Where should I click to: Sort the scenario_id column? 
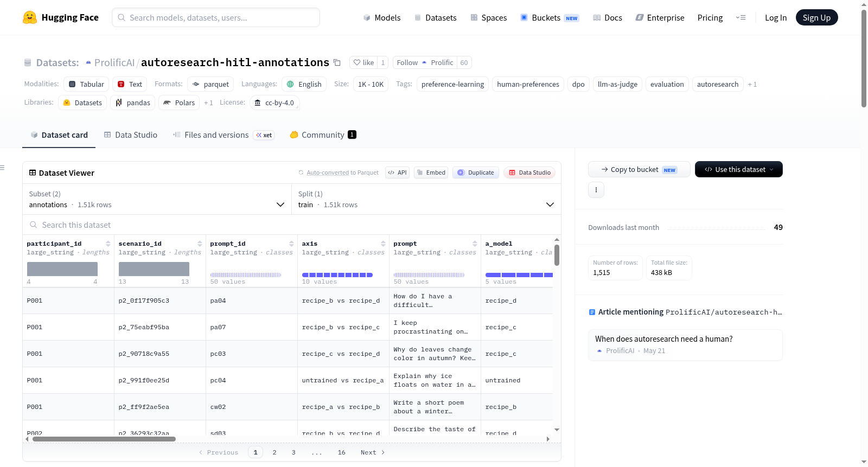pyautogui.click(x=200, y=244)
